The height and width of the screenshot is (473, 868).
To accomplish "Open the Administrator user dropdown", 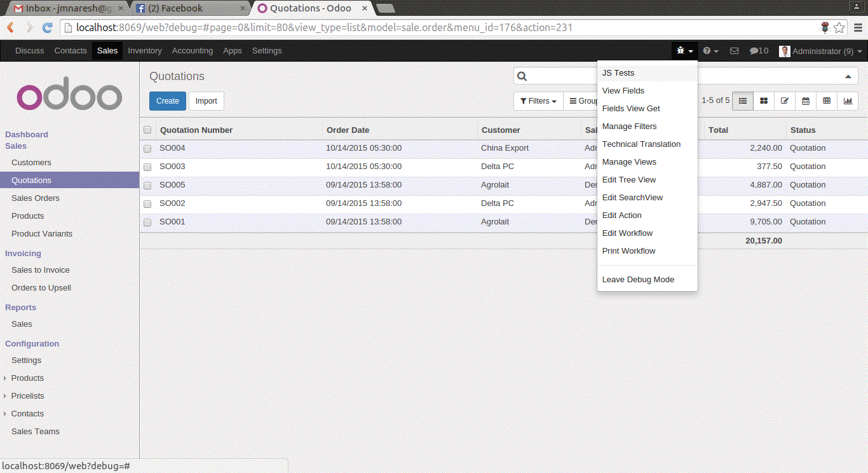I will click(821, 51).
